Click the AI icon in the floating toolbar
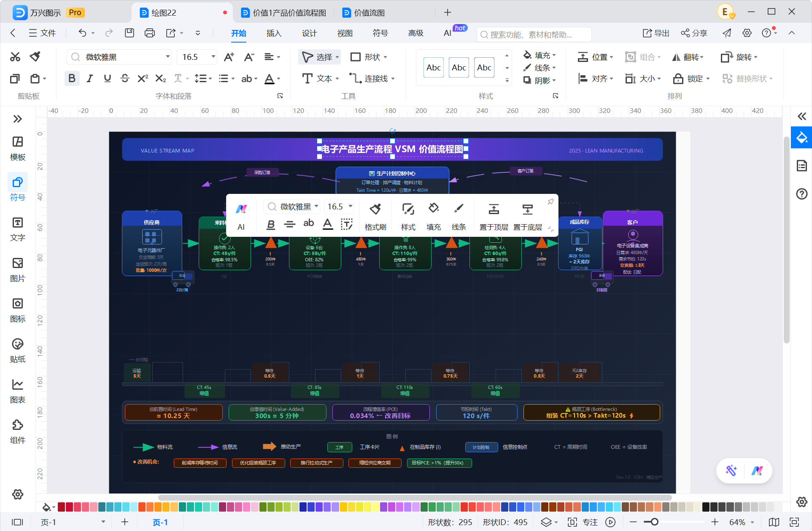The width and height of the screenshot is (812, 531). (241, 216)
